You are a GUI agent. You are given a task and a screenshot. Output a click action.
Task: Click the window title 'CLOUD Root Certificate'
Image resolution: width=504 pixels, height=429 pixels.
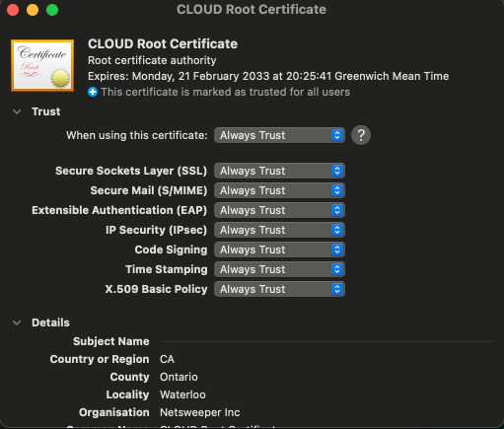(x=252, y=10)
